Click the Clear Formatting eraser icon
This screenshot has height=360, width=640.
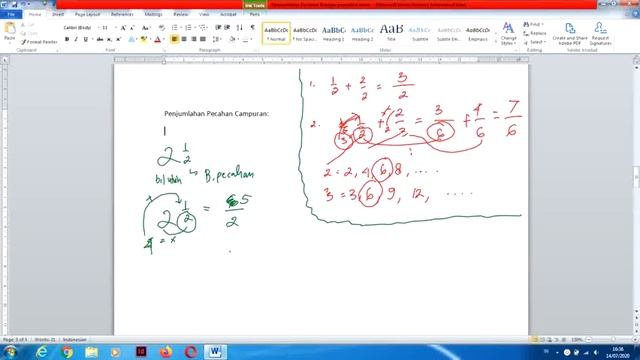click(162, 28)
